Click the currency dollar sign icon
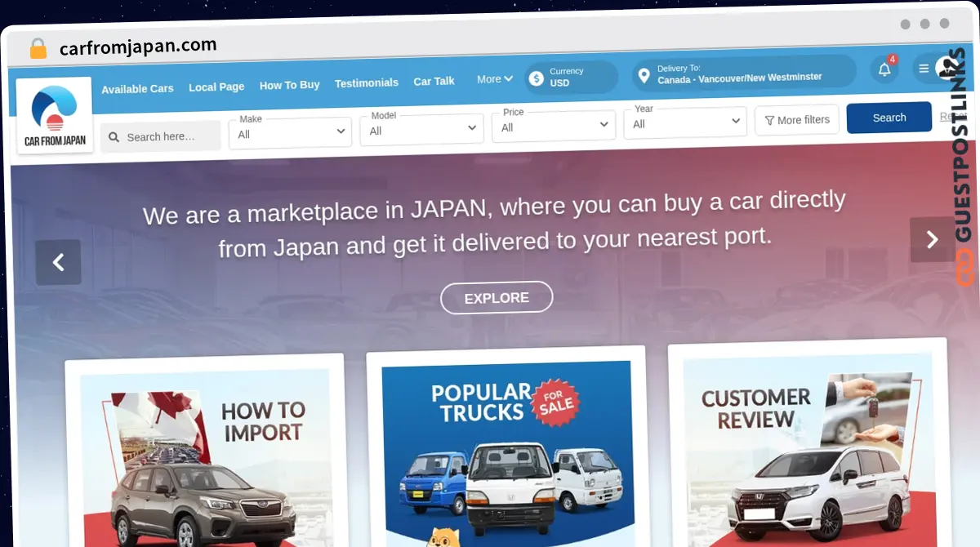This screenshot has height=547, width=980. (536, 78)
